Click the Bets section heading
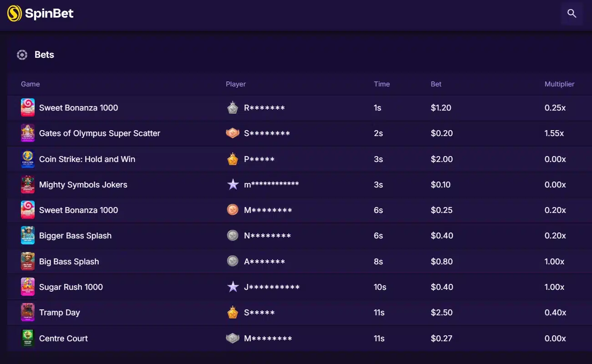The image size is (592, 364). (44, 55)
